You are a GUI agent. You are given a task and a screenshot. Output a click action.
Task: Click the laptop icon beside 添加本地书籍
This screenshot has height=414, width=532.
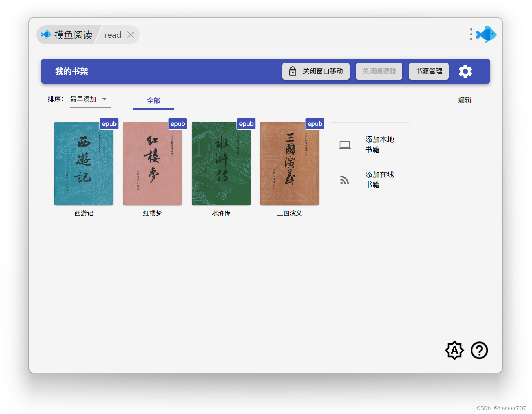pyautogui.click(x=345, y=144)
